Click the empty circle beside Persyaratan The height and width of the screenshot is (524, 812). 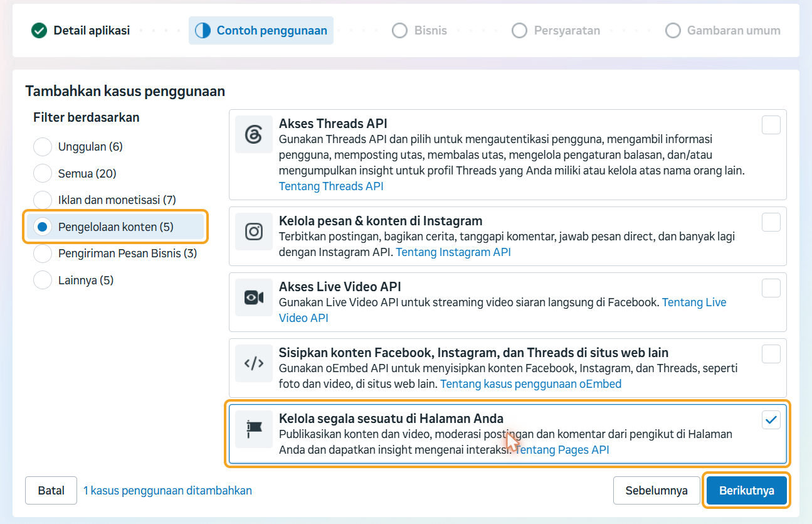(x=519, y=30)
